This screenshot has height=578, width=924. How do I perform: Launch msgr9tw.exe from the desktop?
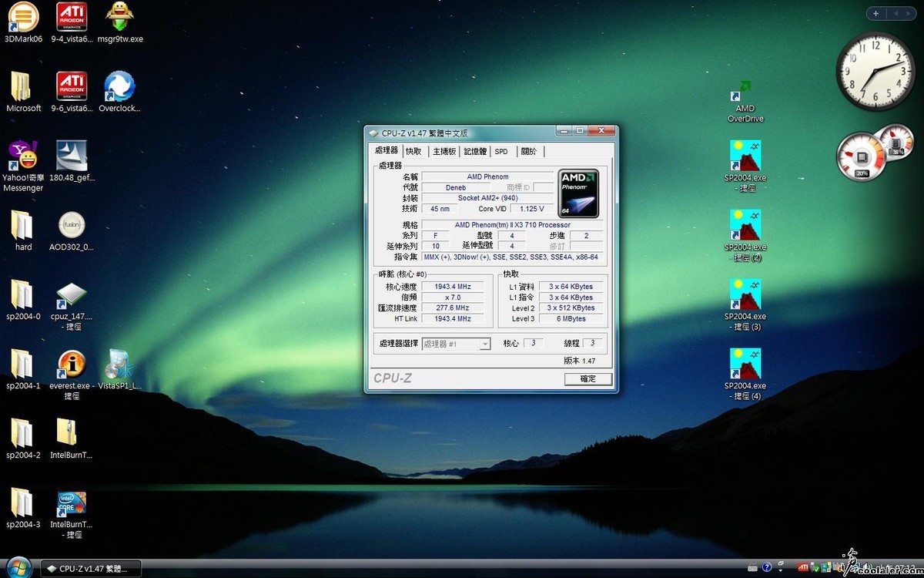point(119,22)
